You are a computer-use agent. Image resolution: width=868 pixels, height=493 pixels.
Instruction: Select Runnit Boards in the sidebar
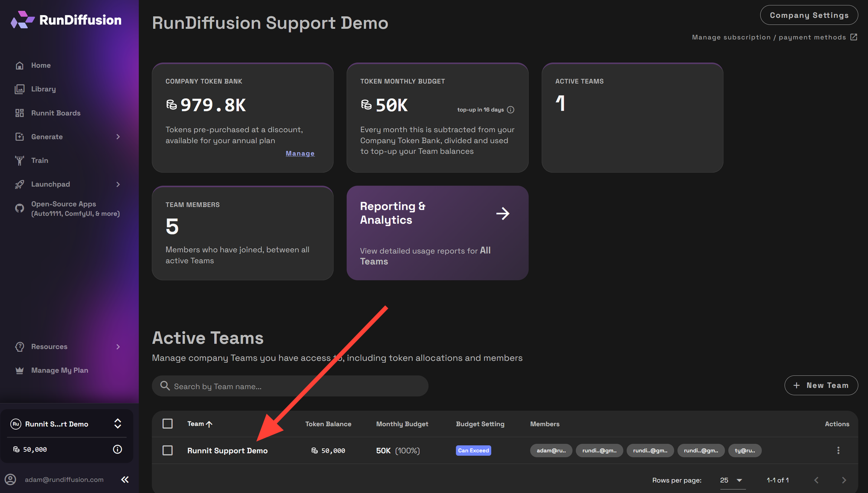[x=56, y=113]
